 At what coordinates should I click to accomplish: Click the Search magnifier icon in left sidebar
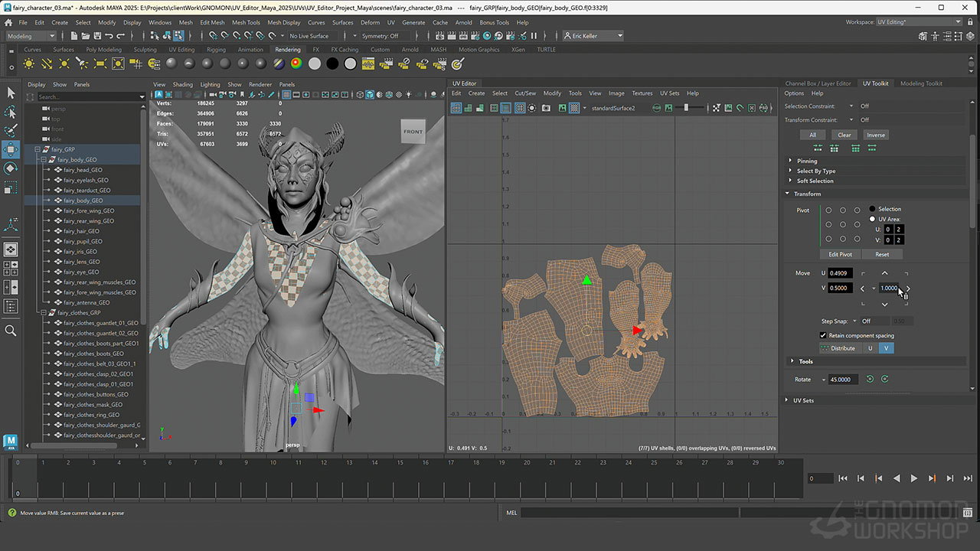tap(11, 331)
